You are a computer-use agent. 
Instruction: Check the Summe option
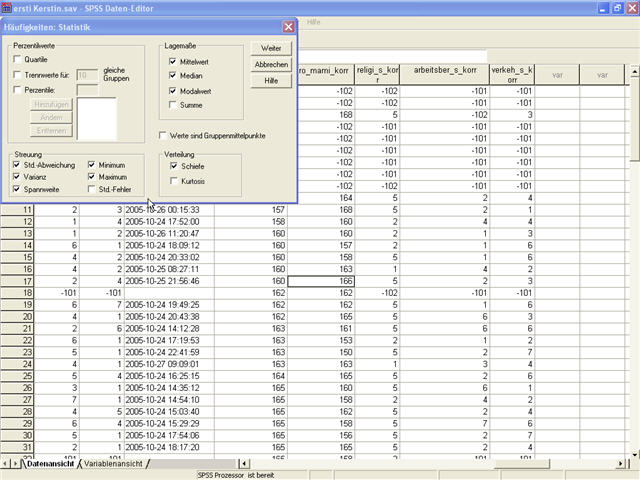(172, 104)
